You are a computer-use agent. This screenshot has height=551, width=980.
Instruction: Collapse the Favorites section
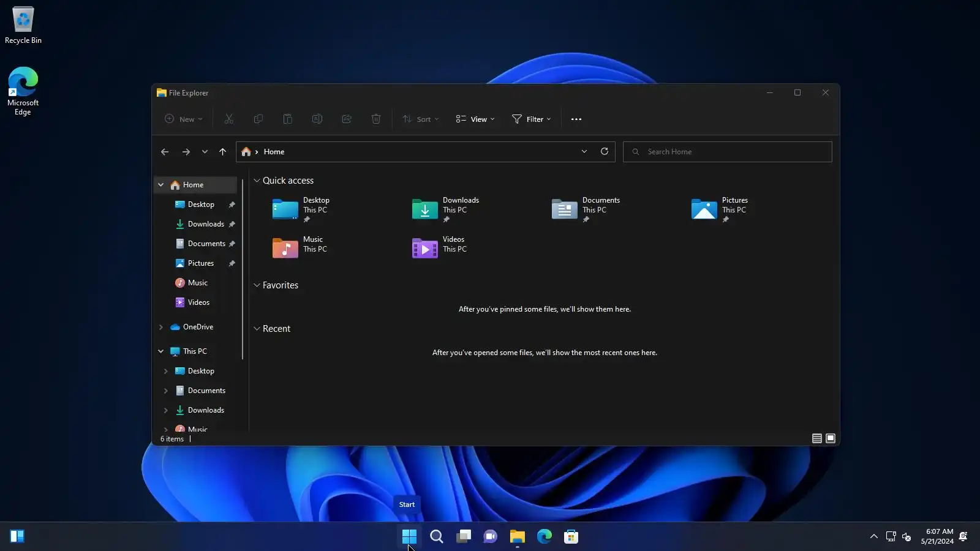click(x=257, y=285)
